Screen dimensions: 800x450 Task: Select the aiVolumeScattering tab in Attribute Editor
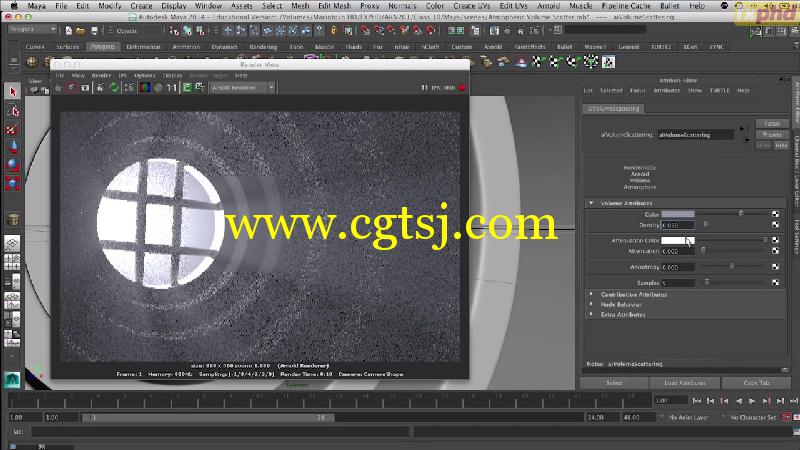tap(613, 109)
